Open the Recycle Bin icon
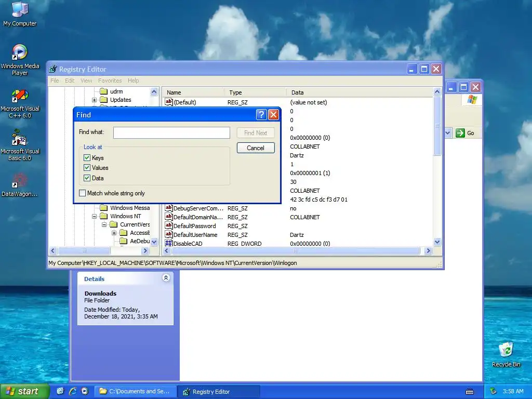 [x=506, y=354]
